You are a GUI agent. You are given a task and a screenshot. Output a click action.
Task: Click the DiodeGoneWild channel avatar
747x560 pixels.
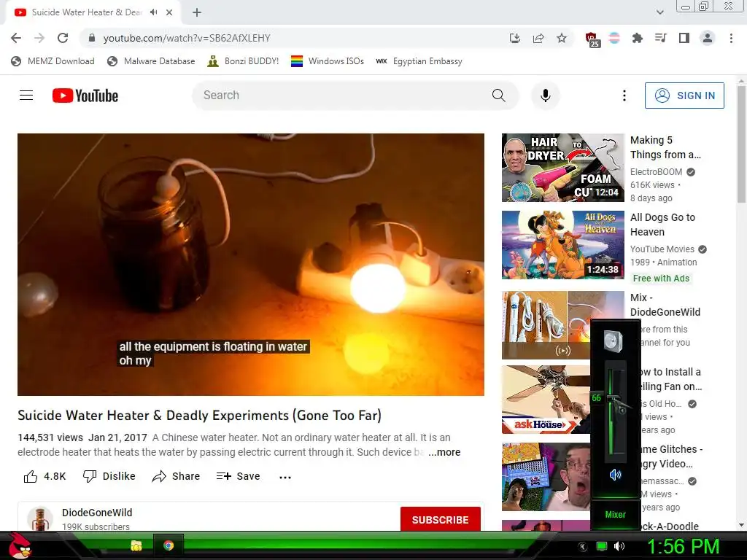(40, 518)
